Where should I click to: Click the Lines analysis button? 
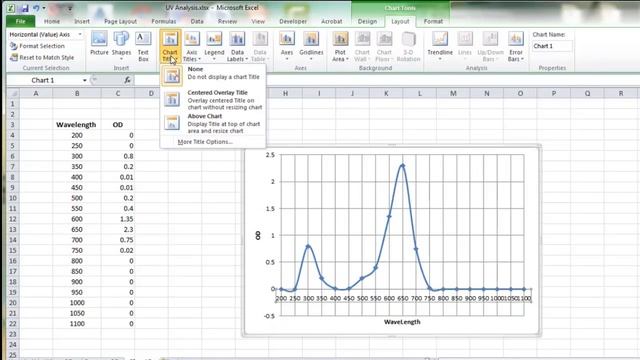[464, 47]
